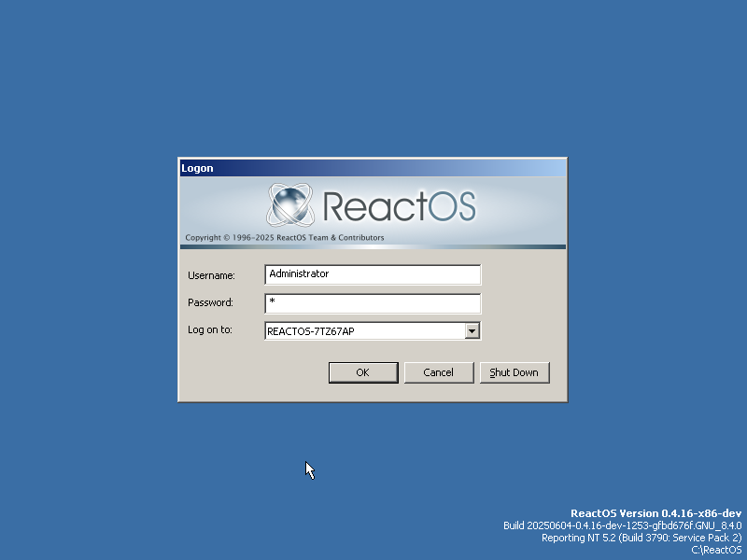Click the Cancel button
The image size is (747, 560).
439,372
